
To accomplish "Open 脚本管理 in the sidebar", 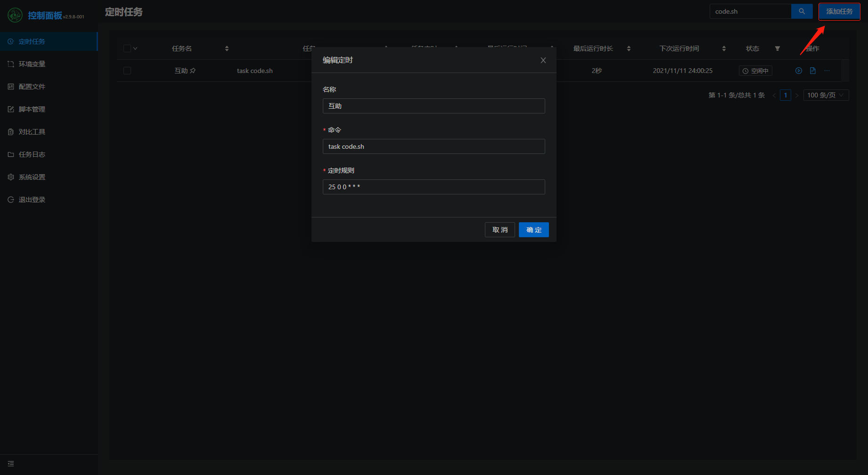I will (49, 109).
